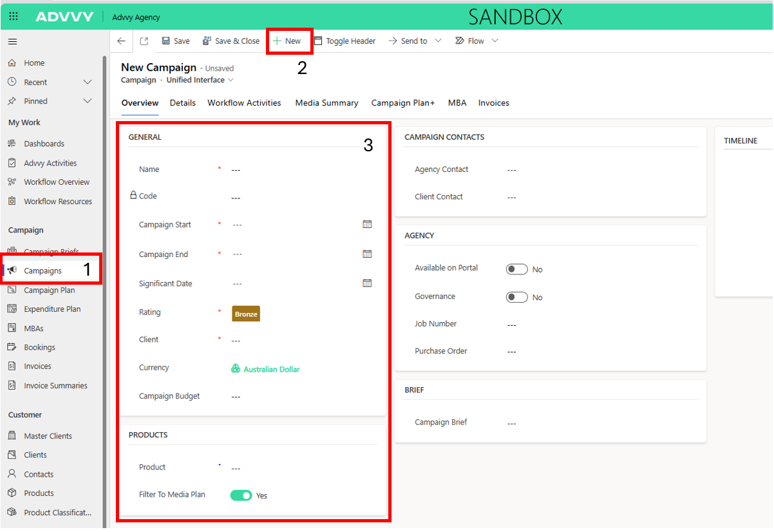Click the Save button

[175, 41]
